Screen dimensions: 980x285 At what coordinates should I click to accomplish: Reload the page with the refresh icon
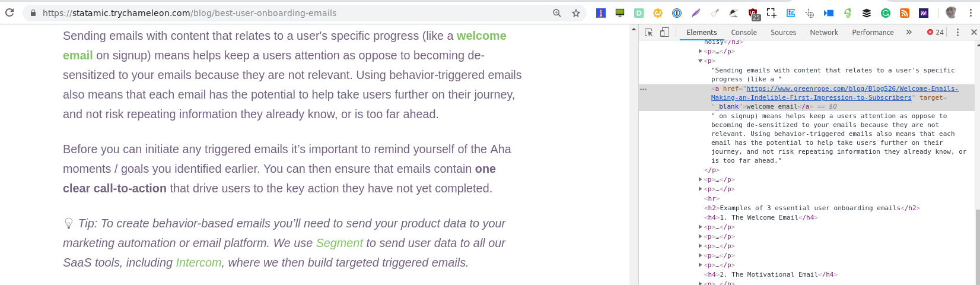point(9,12)
